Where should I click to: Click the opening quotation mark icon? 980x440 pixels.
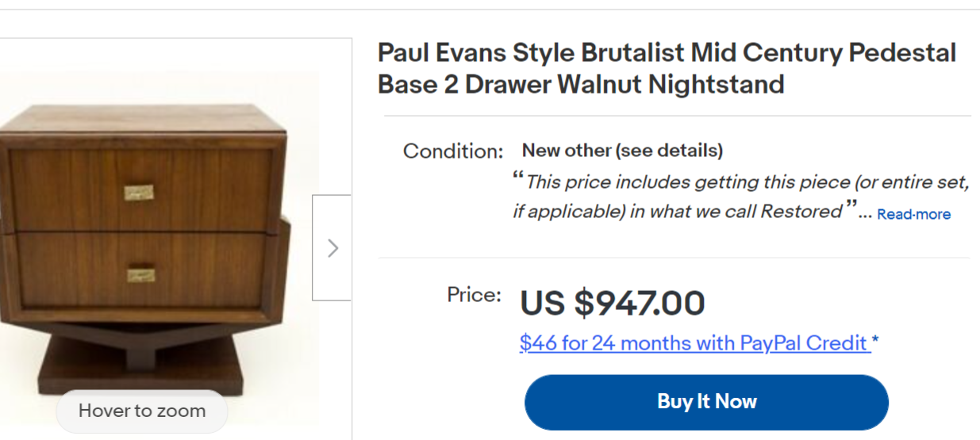pos(518,178)
